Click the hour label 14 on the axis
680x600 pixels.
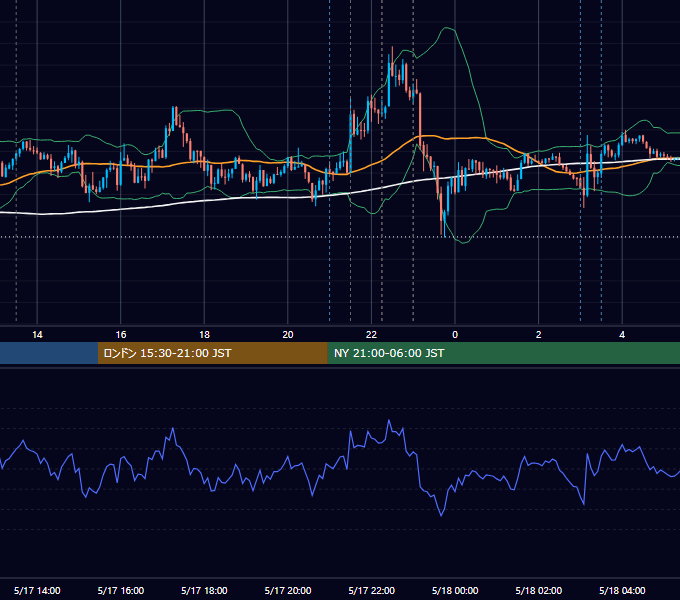pos(37,335)
